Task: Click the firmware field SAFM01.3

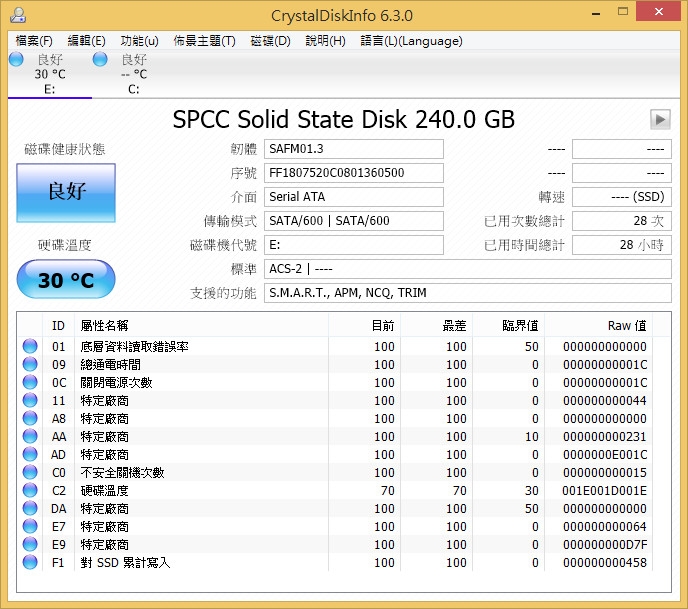Action: pyautogui.click(x=354, y=149)
